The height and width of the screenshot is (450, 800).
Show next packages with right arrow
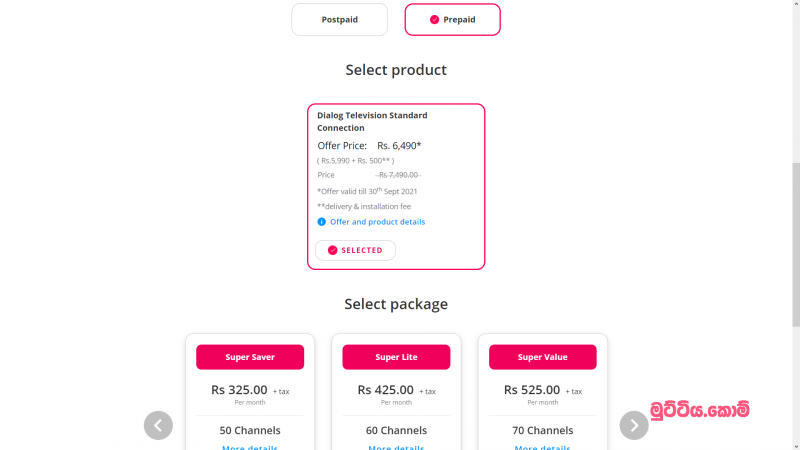pos(634,425)
